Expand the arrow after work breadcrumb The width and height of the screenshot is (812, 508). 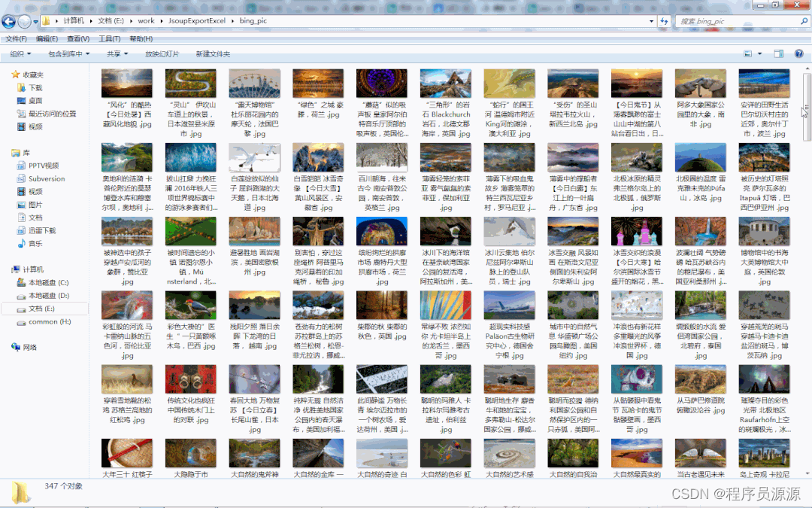point(162,21)
